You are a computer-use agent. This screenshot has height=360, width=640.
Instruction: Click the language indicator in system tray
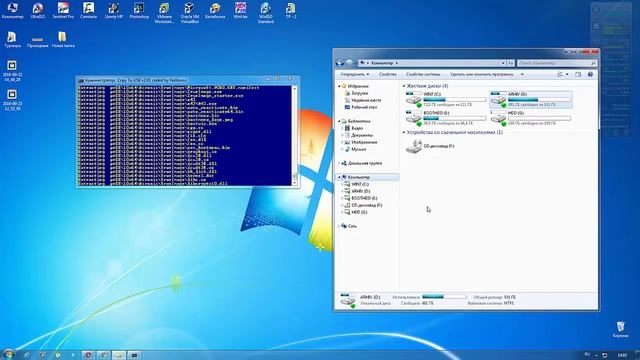tap(587, 354)
